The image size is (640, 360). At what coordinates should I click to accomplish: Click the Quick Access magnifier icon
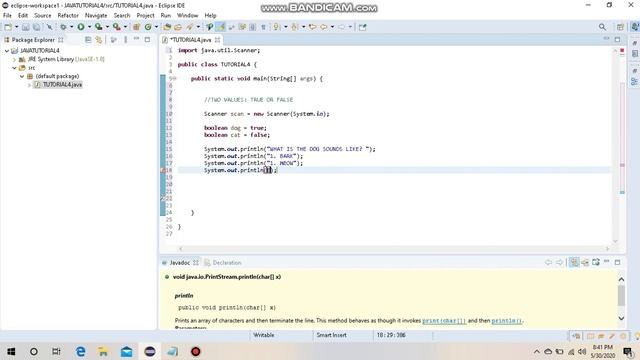point(602,27)
